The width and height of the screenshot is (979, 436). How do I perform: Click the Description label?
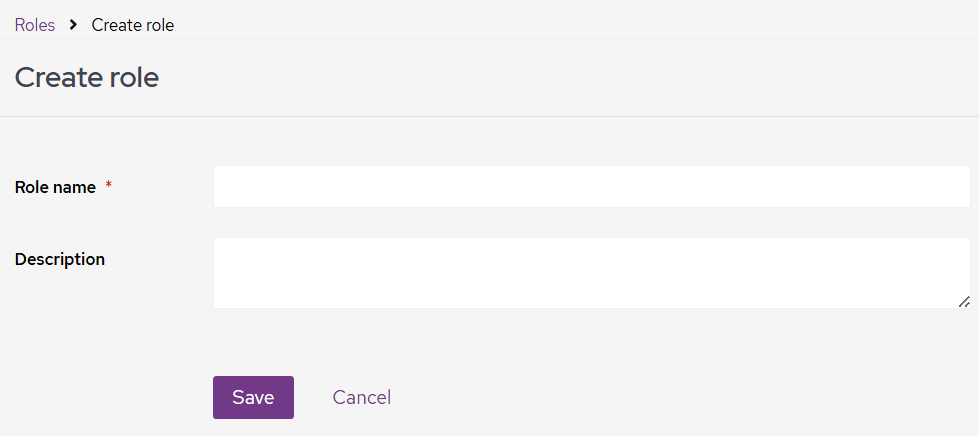pyautogui.click(x=60, y=259)
